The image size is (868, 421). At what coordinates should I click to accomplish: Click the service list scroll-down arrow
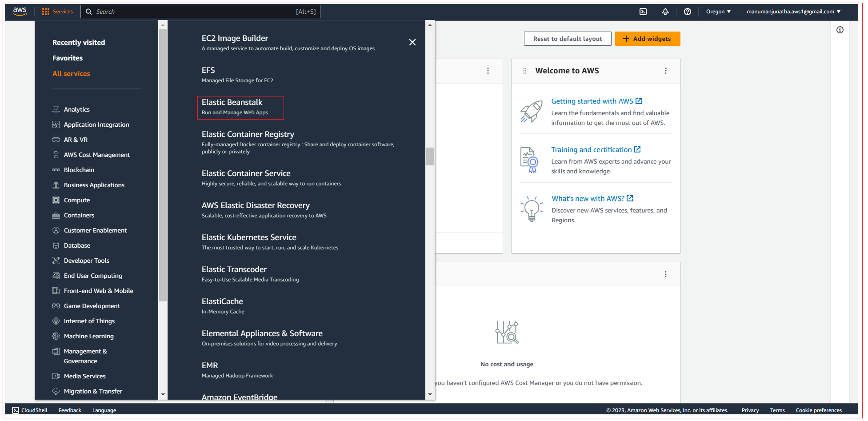click(x=430, y=394)
